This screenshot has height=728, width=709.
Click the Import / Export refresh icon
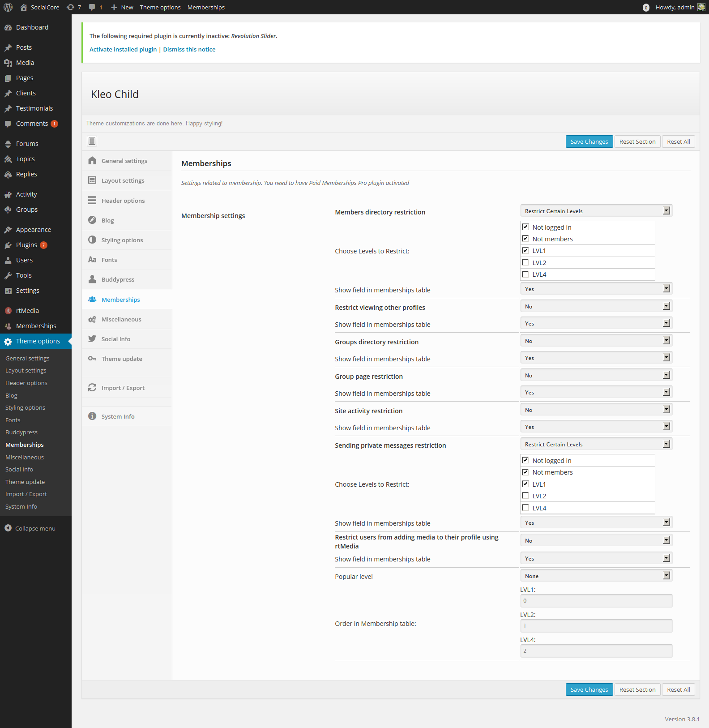pos(92,388)
